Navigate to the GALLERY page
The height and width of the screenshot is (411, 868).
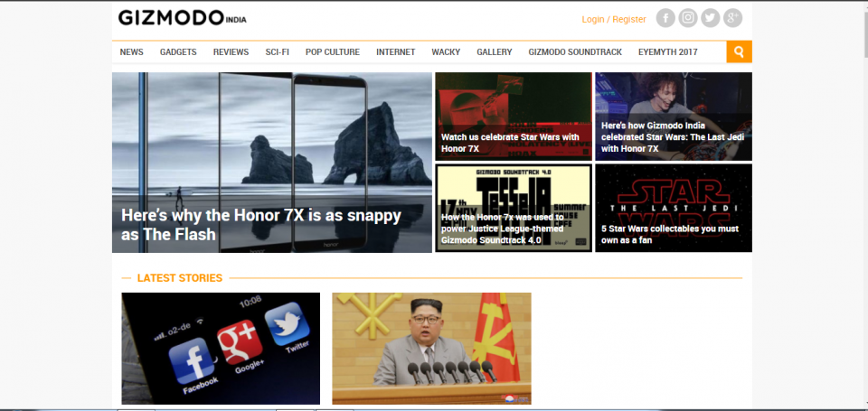495,52
